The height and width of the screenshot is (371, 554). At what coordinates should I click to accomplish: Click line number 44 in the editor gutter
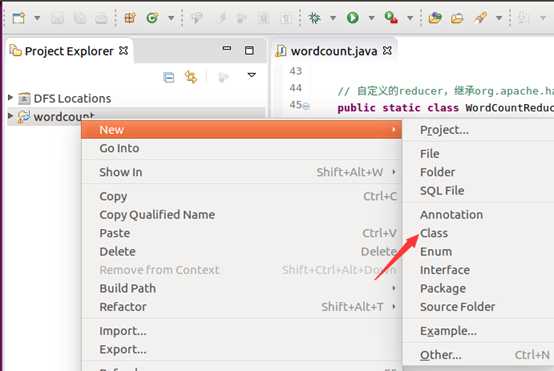(x=295, y=88)
